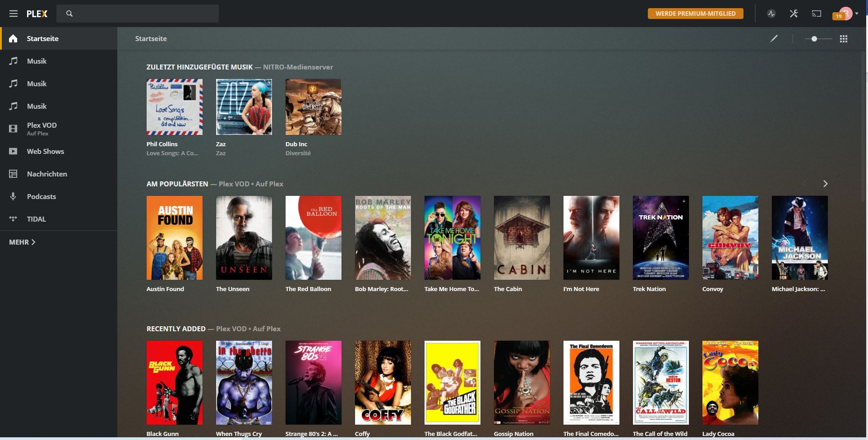Go to Startseite in sidebar
Screen dimensions: 868x440
[59, 38]
